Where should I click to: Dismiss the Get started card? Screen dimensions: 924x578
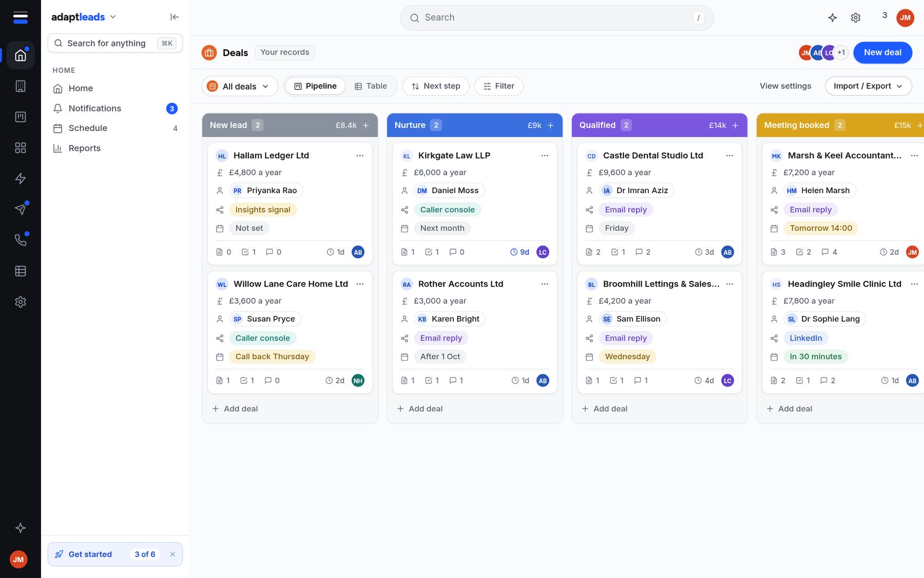point(172,554)
